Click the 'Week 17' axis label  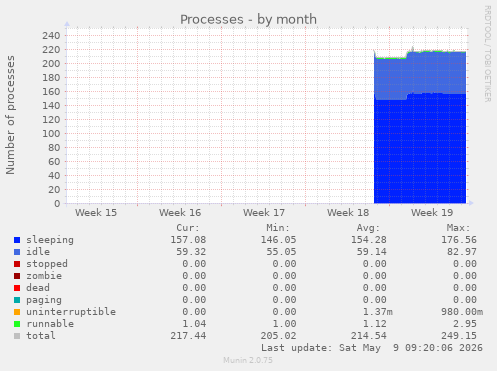[x=264, y=213]
